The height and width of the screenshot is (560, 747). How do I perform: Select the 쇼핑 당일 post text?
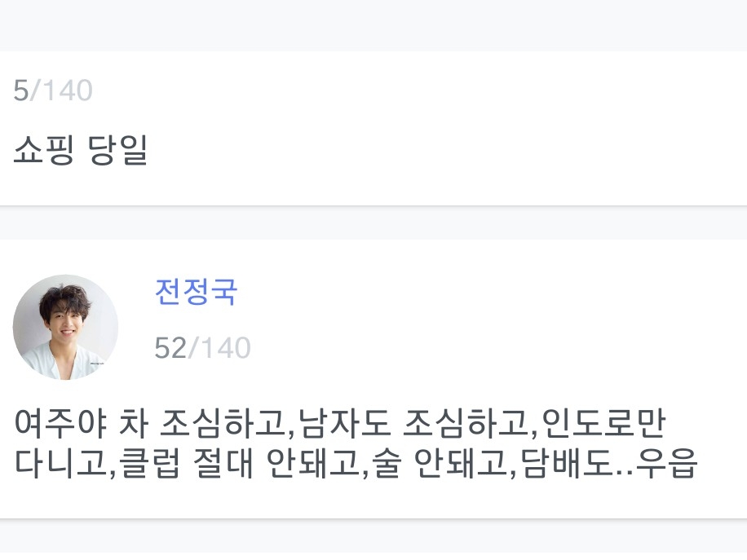point(80,151)
